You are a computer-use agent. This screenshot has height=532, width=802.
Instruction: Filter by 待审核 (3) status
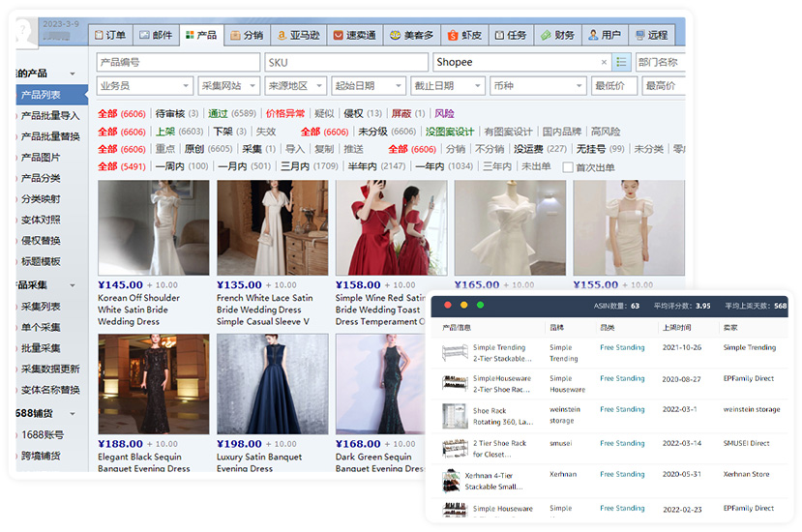[x=176, y=113]
